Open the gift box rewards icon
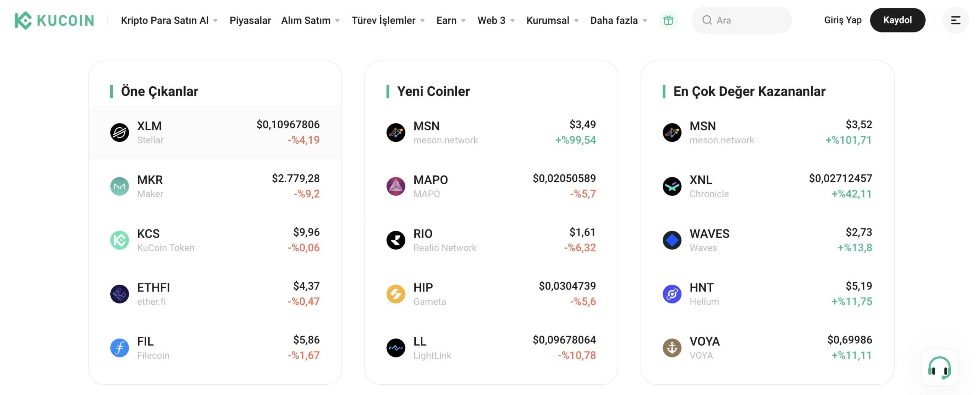The width and height of the screenshot is (980, 395). tap(668, 20)
